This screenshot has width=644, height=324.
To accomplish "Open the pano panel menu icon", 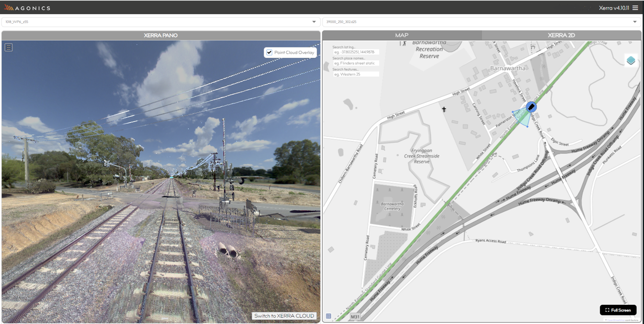I will coord(9,47).
